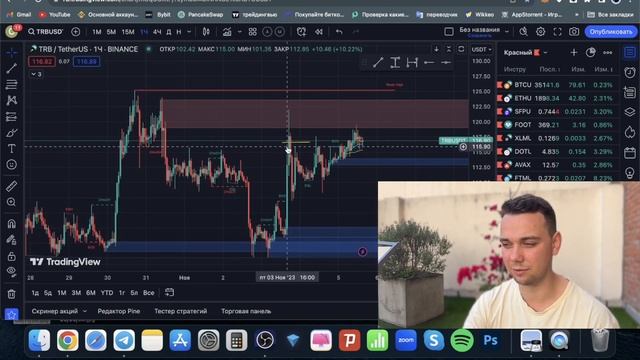Open the Редактор Pine tab
This screenshot has height=360, width=640.
click(x=119, y=311)
